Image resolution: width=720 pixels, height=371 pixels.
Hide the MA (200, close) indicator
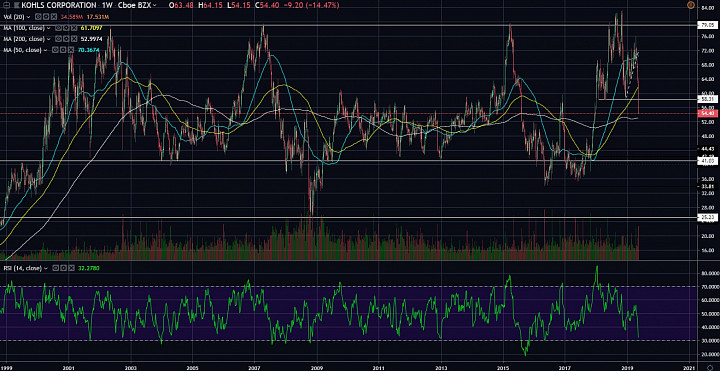point(58,39)
